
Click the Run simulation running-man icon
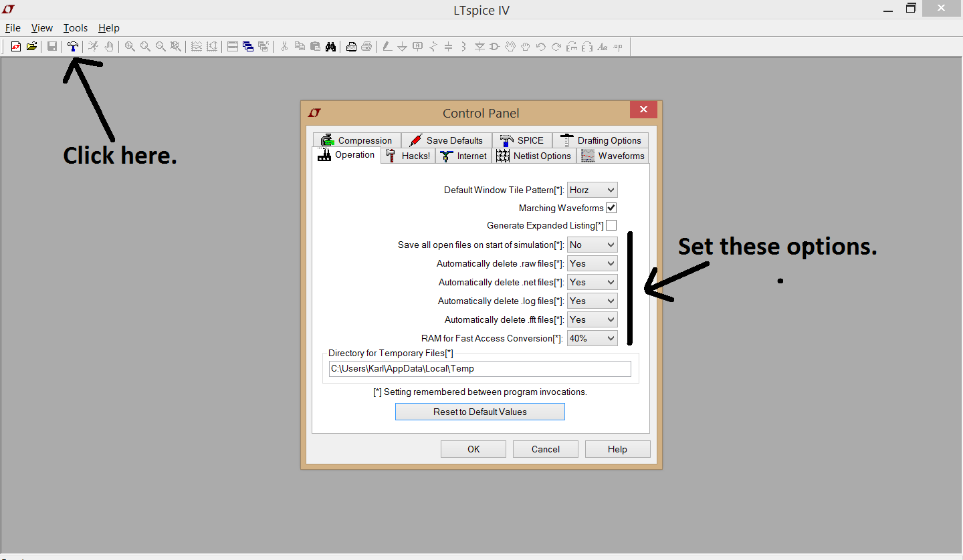point(93,46)
